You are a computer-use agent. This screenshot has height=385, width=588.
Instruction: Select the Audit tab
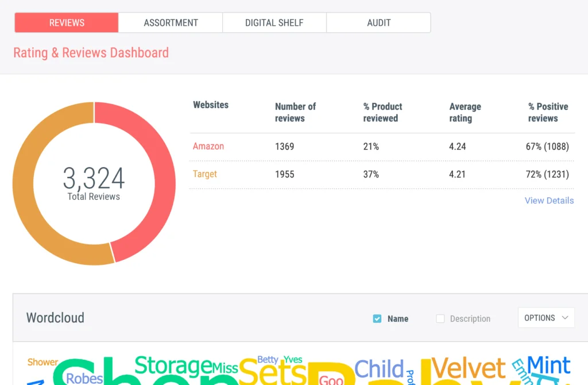coord(378,23)
